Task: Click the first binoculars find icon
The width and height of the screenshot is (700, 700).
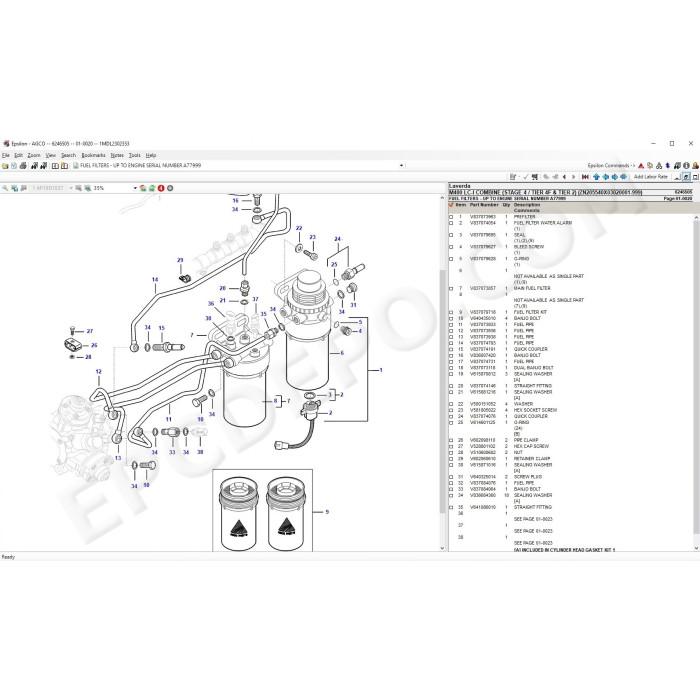Action: click(x=34, y=166)
